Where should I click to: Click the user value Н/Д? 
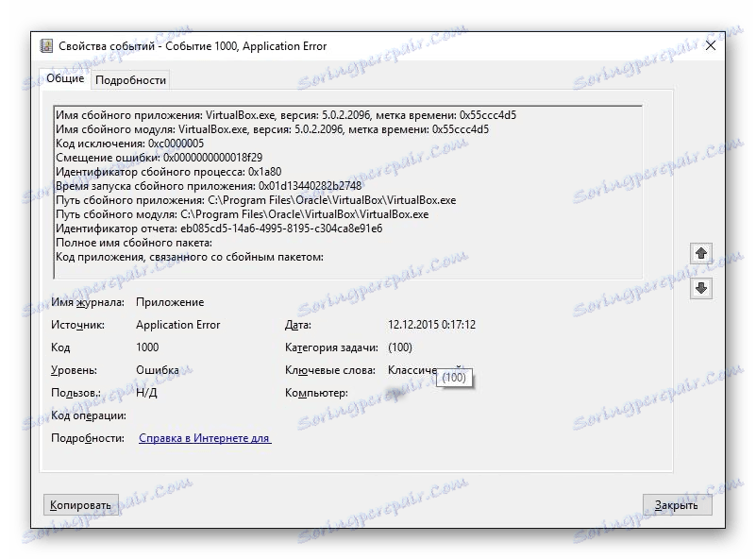(x=146, y=393)
